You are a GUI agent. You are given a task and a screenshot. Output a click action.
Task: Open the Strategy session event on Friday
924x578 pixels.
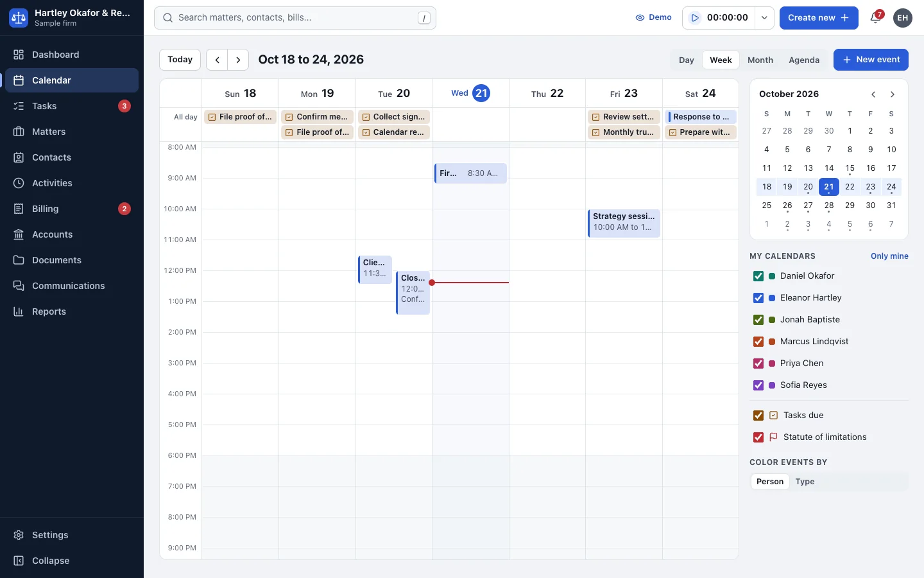coord(624,223)
